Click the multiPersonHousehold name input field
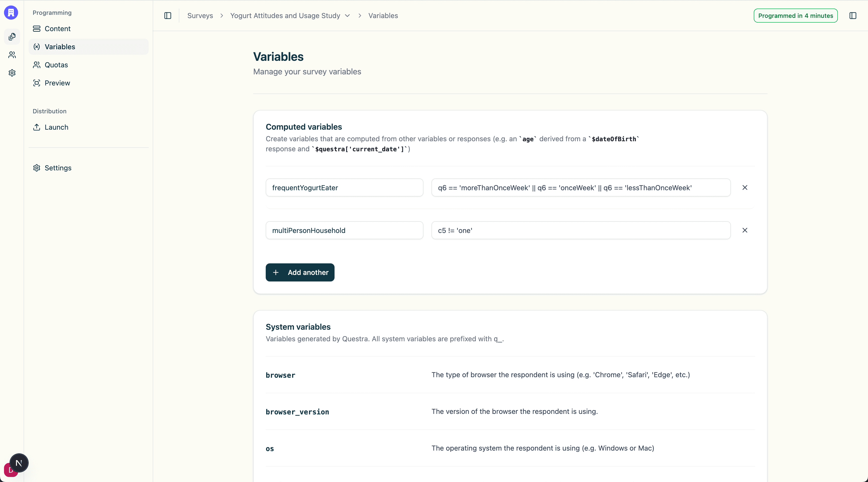Screen dimensions: 868x482 (x=344, y=230)
